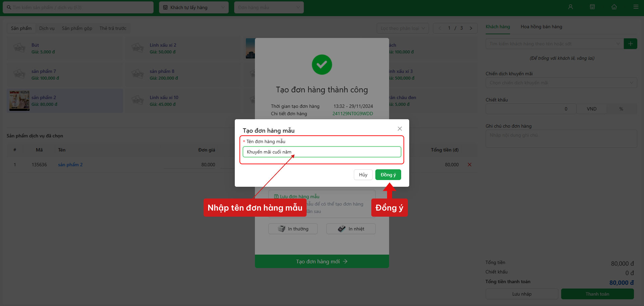Switch discount unit to percent
The width and height of the screenshot is (644, 306).
pos(621,109)
